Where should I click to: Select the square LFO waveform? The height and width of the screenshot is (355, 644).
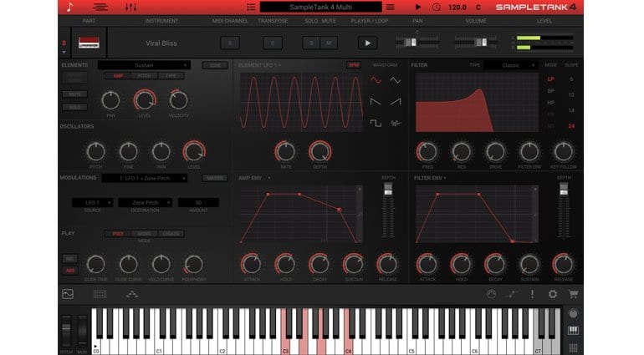376,123
